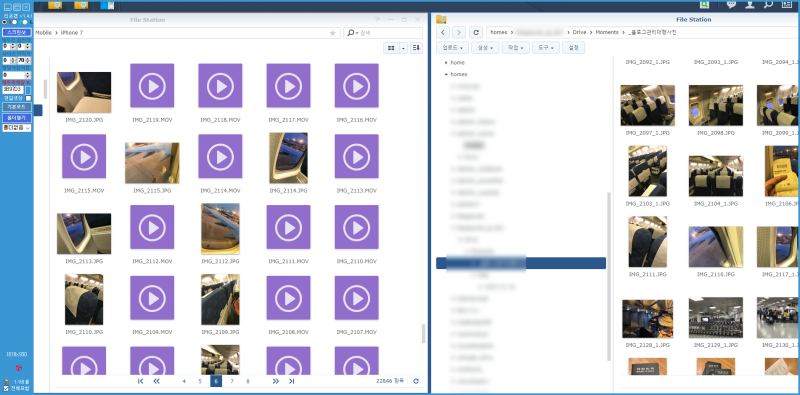Select the IMG_2116.MOV video icon
Image resolution: width=800 pixels, height=395 pixels.
tap(357, 86)
